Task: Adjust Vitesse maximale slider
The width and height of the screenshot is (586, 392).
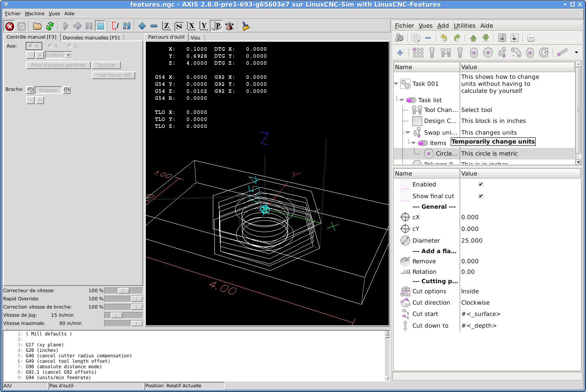Action: pos(123,323)
